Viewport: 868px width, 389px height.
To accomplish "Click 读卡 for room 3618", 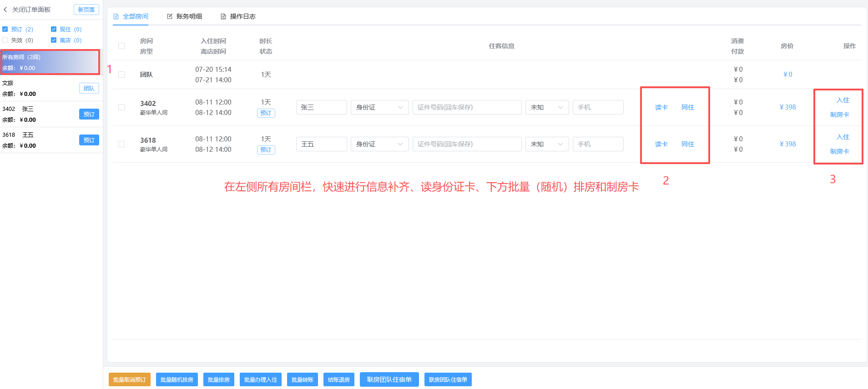I will point(661,144).
